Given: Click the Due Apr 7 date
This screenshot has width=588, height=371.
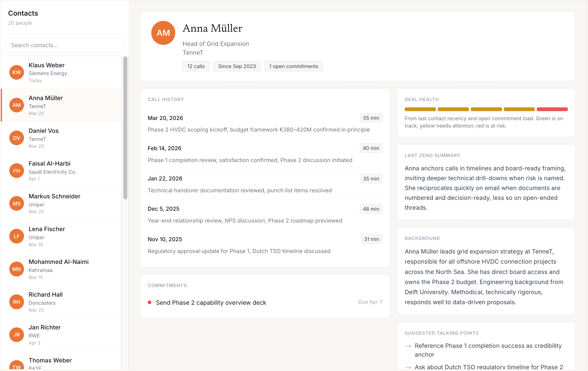Looking at the screenshot, I should (370, 302).
